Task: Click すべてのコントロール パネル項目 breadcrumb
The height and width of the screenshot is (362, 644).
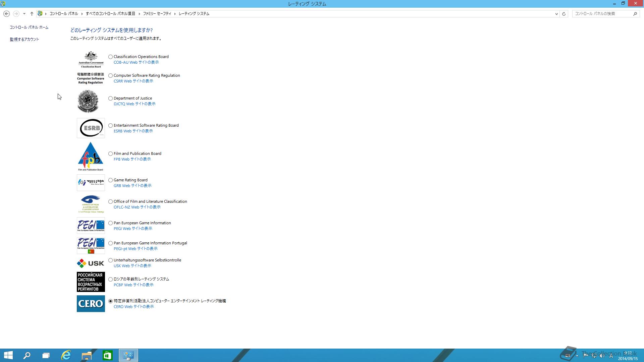Action: 110,14
